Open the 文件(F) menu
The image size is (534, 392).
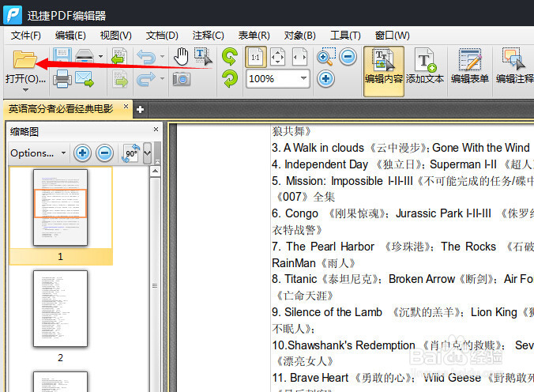coord(26,36)
